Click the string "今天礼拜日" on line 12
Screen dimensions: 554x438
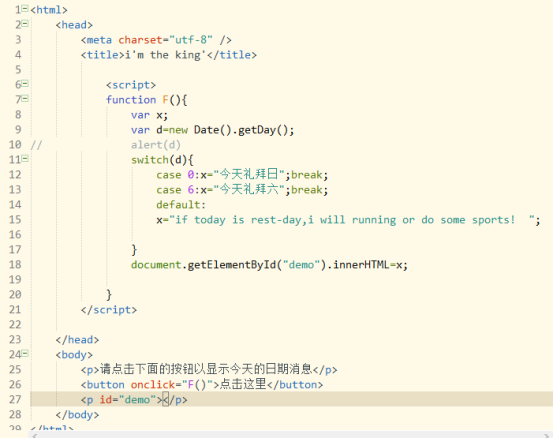(x=249, y=174)
